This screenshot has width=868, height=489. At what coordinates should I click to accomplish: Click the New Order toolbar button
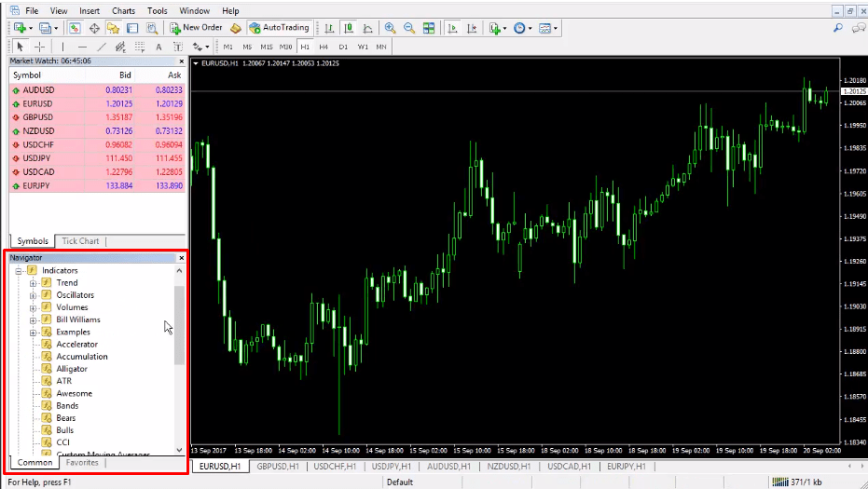coord(196,28)
